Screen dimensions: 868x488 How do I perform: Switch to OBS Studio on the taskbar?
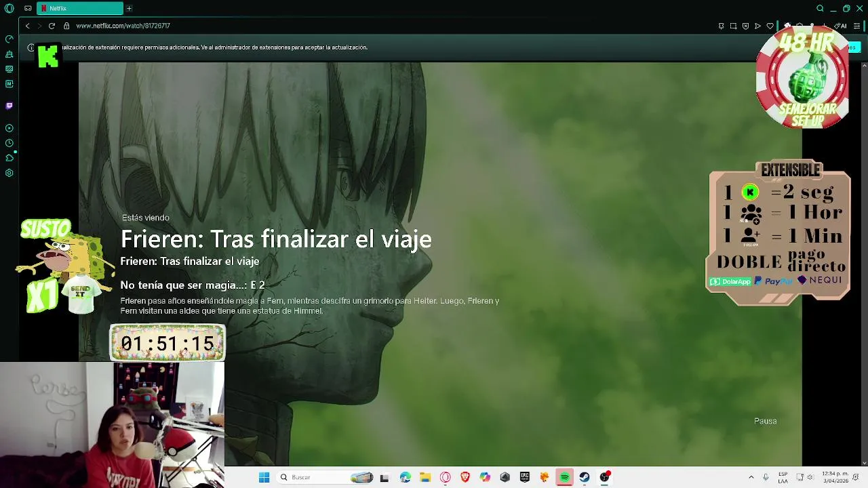tap(604, 477)
